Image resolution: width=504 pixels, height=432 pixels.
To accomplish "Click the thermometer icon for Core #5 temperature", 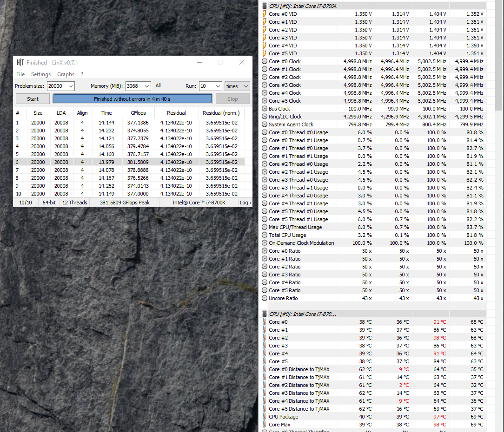I will [265, 361].
